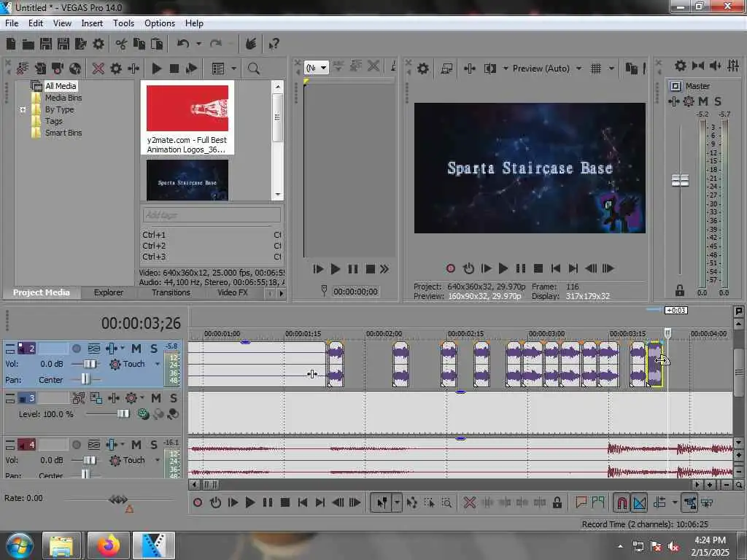
Task: Go to start of timeline
Action: [303, 502]
